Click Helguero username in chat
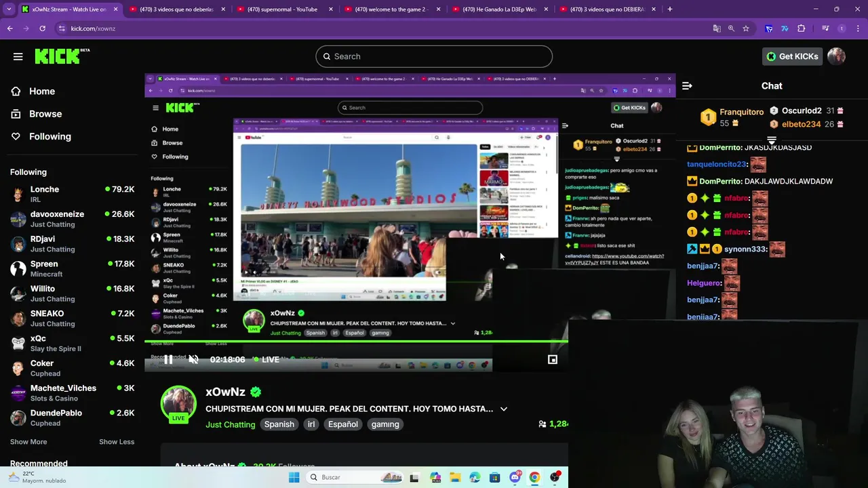This screenshot has width=868, height=488. coord(704,283)
